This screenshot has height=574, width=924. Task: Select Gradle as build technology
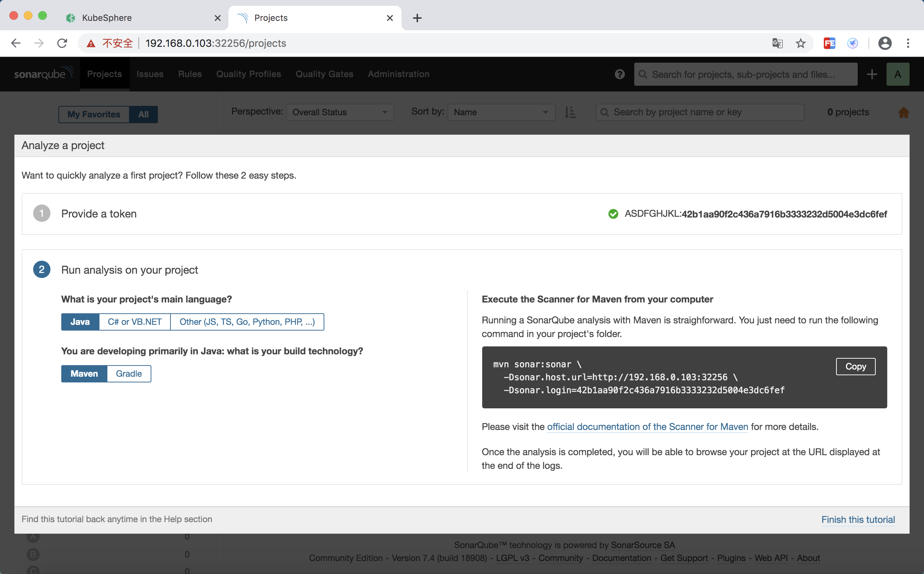pos(129,373)
